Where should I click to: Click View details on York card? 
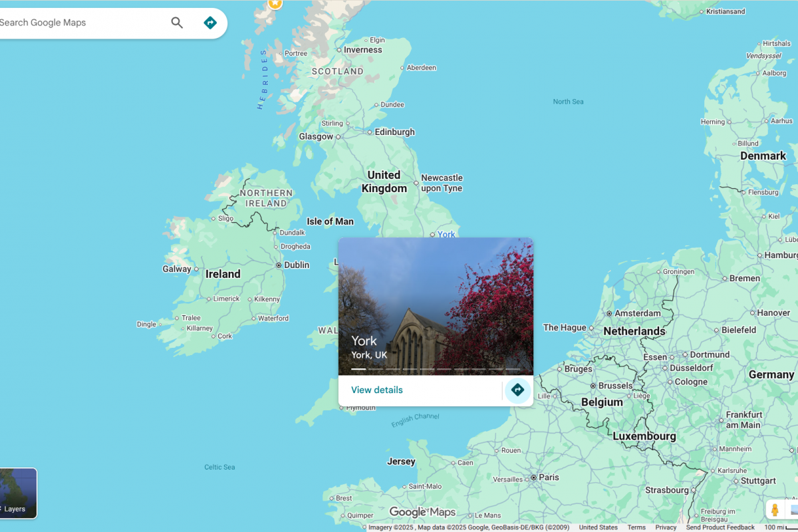[x=377, y=390]
